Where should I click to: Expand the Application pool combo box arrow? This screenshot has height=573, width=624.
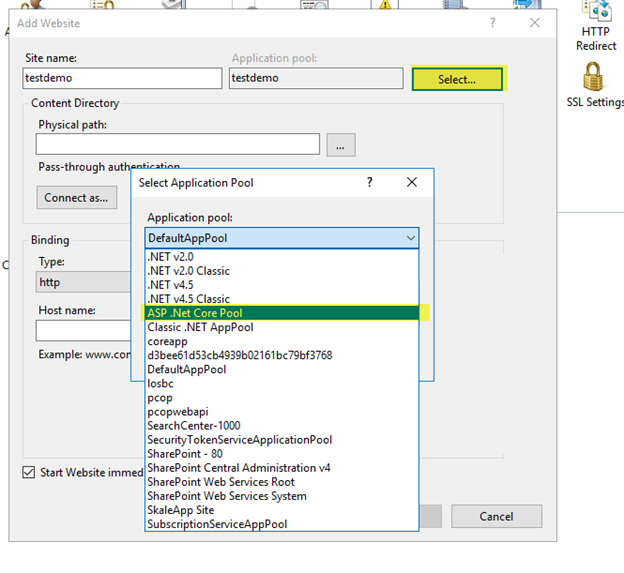tap(410, 238)
